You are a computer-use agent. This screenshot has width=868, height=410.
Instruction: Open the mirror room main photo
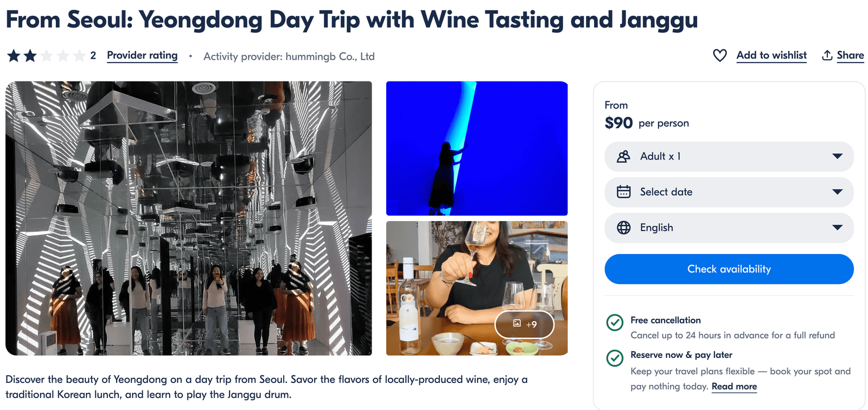(x=189, y=218)
